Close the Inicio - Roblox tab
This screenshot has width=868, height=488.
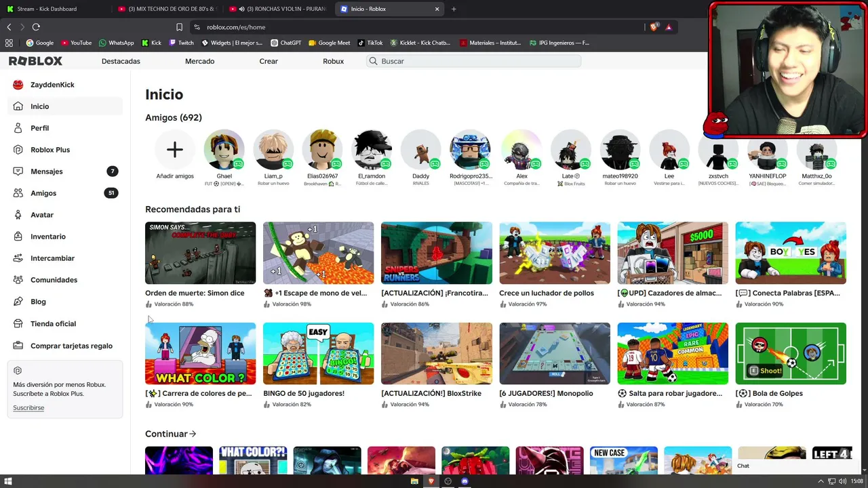[437, 9]
